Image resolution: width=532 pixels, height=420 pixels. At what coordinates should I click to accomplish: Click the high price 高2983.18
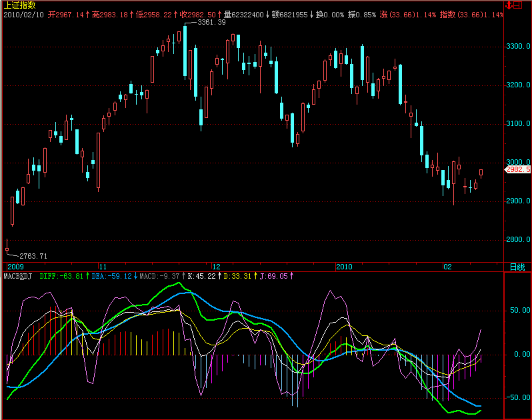pyautogui.click(x=109, y=15)
